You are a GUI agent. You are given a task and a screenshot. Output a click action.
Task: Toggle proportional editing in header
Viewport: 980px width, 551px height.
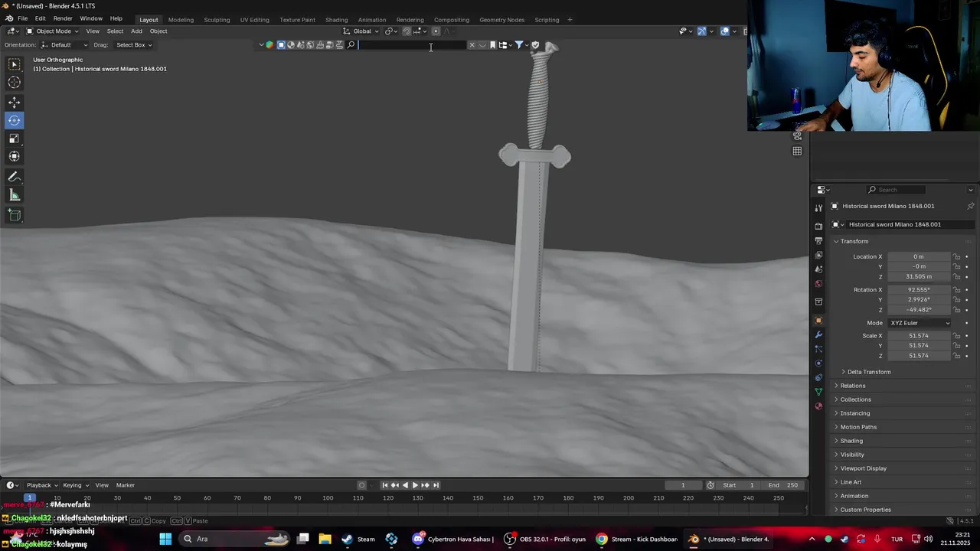[436, 31]
